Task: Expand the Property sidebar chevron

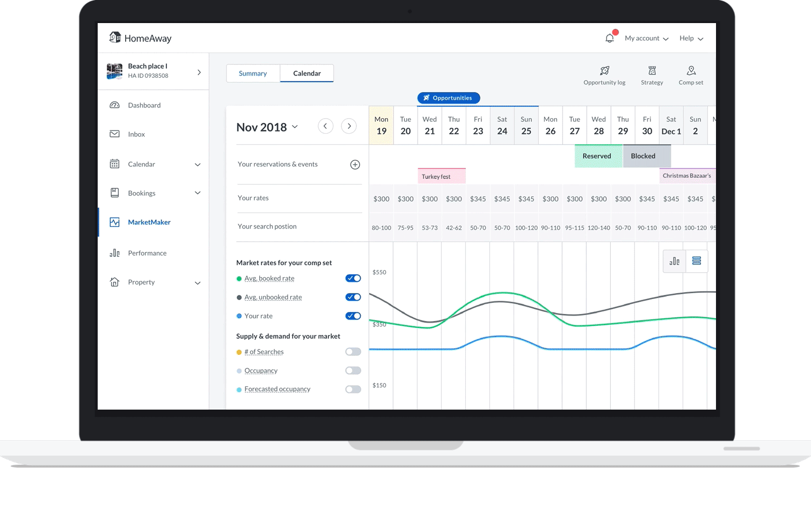Action: [x=198, y=282]
